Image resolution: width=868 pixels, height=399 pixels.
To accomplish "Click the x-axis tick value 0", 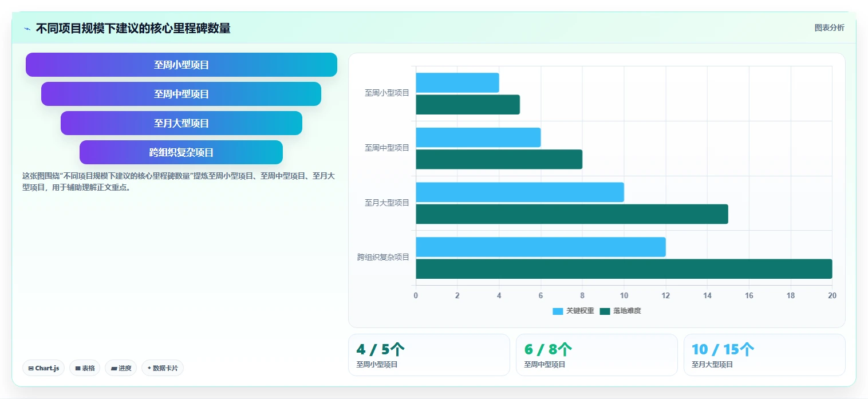I will click(x=416, y=295).
